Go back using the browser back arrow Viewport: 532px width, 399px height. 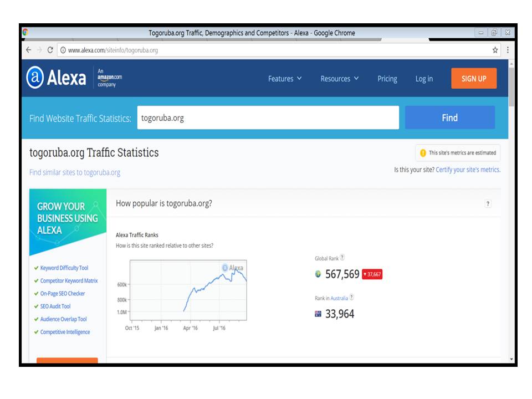[28, 50]
